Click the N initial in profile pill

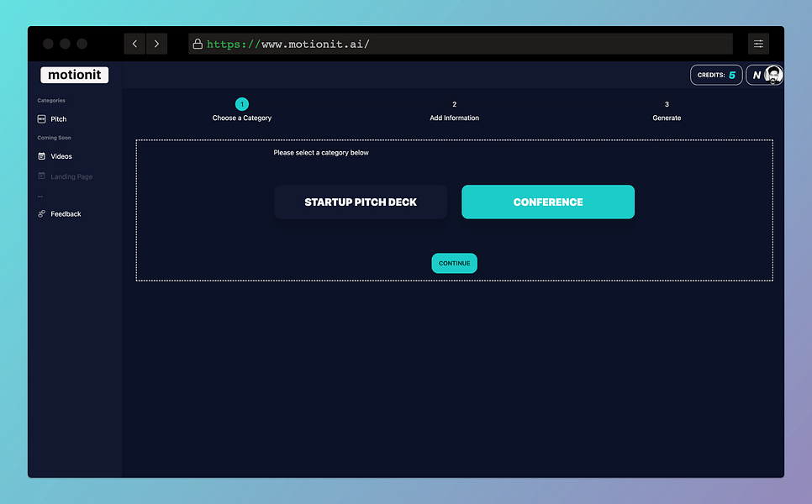757,75
